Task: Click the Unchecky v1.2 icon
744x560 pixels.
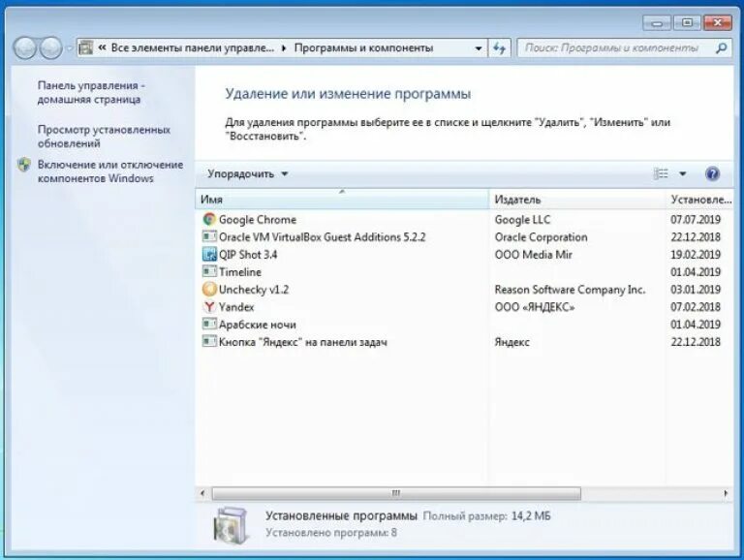Action: 209,289
